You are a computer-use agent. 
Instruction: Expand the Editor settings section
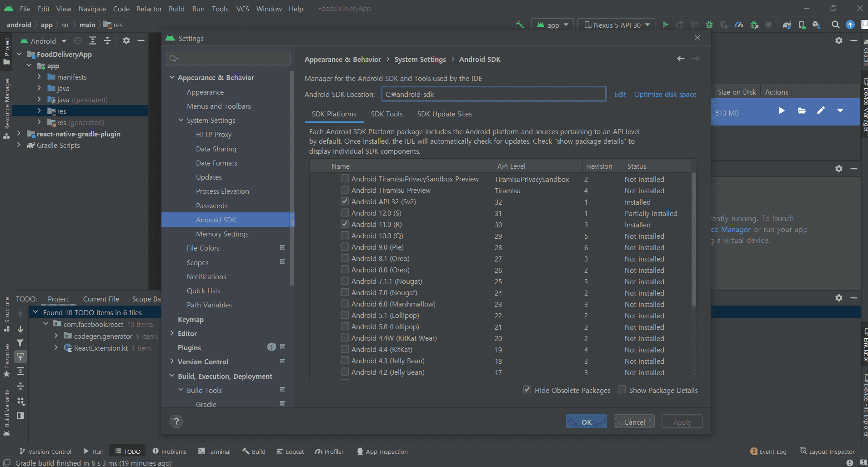coord(172,333)
